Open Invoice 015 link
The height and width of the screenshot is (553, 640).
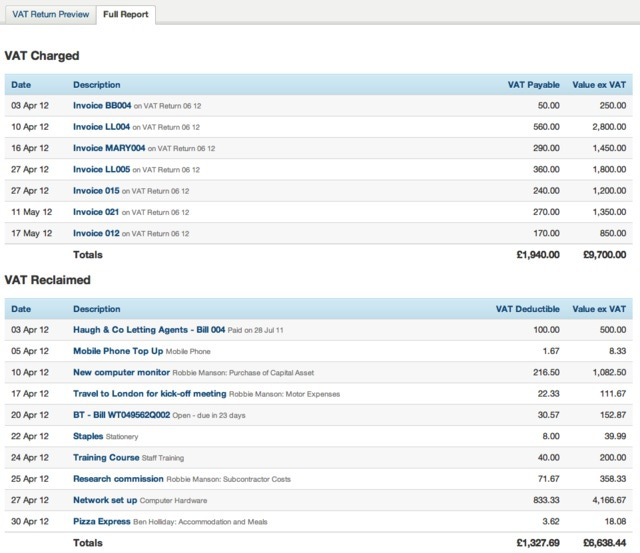click(96, 191)
